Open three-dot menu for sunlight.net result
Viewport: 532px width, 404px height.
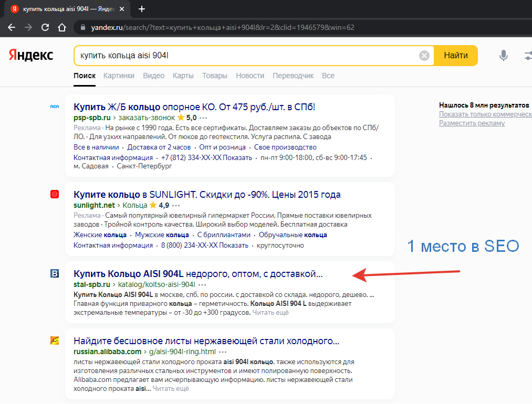click(176, 205)
